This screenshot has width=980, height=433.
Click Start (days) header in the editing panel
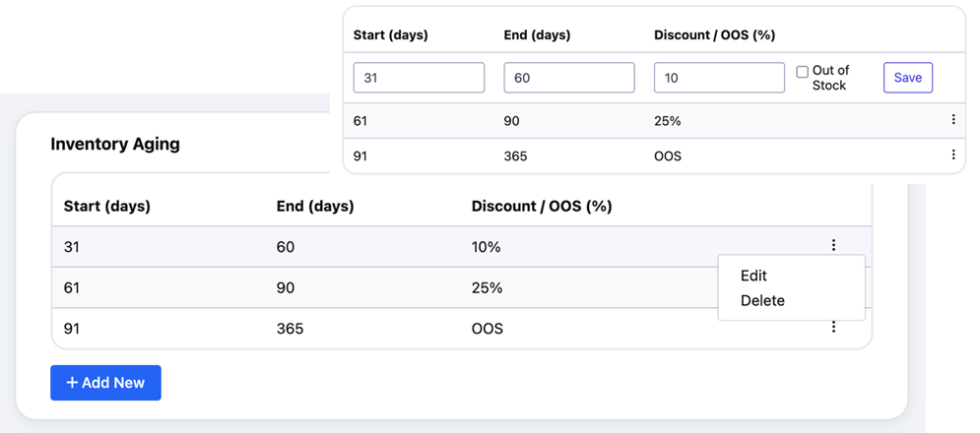(x=391, y=35)
